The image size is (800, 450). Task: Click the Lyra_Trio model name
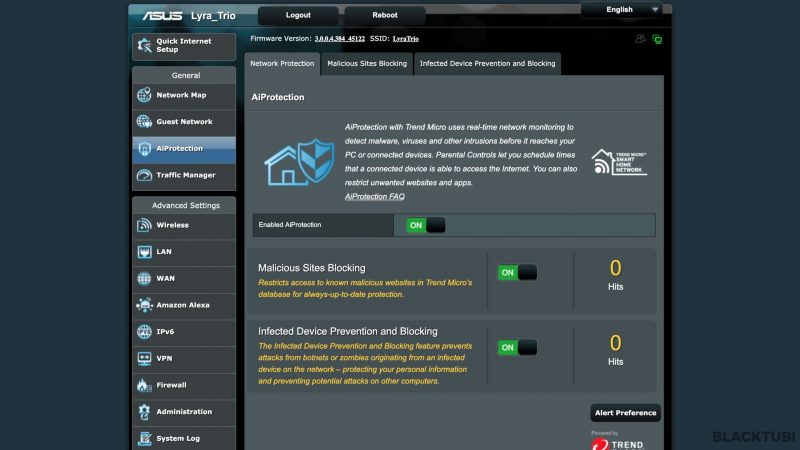[x=213, y=16]
